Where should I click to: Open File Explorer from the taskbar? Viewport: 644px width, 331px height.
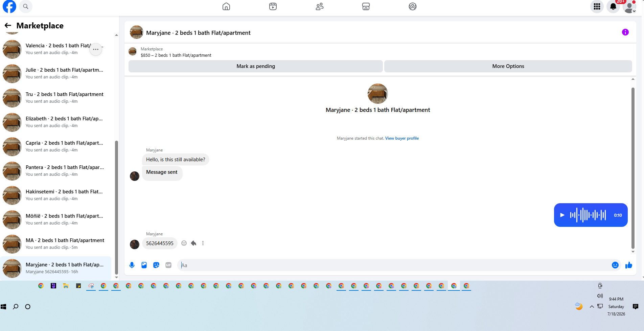66,286
